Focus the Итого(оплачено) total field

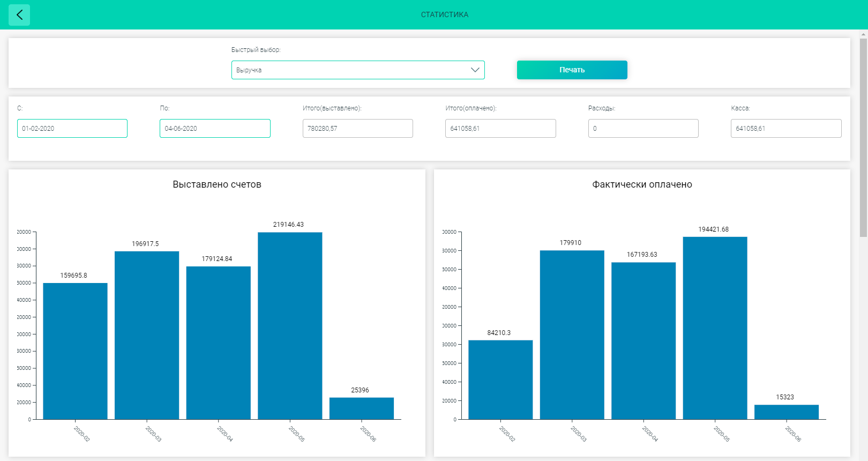tap(500, 129)
